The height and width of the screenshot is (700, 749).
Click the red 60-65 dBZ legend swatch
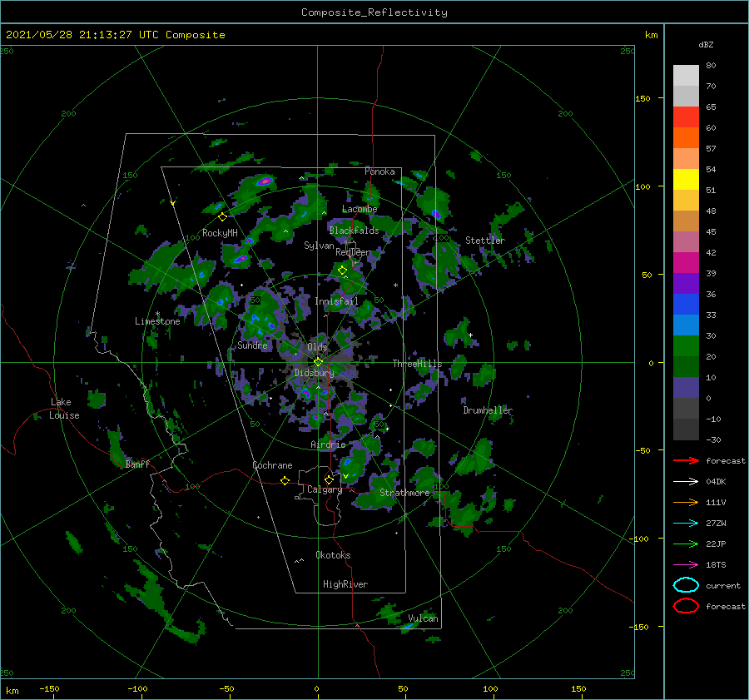[686, 117]
